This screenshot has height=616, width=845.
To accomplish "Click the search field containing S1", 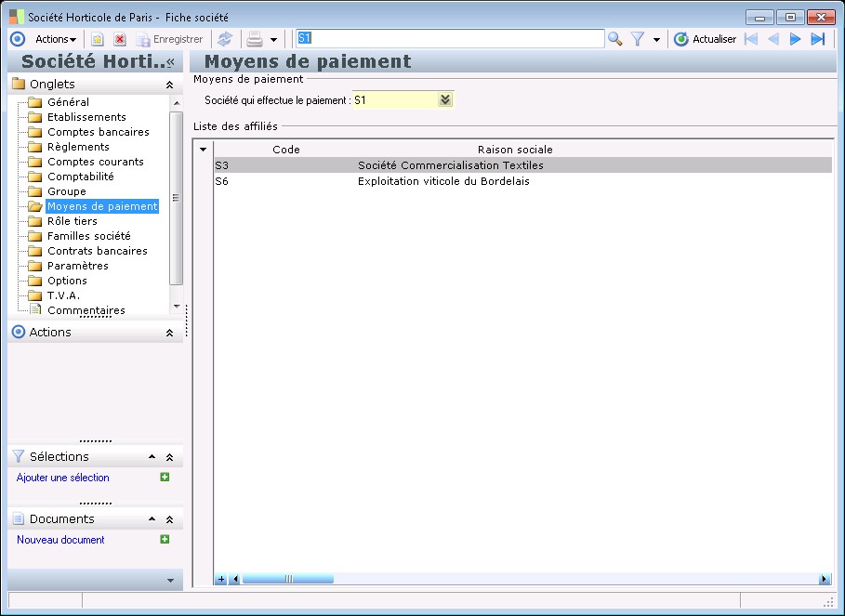I will [x=450, y=38].
